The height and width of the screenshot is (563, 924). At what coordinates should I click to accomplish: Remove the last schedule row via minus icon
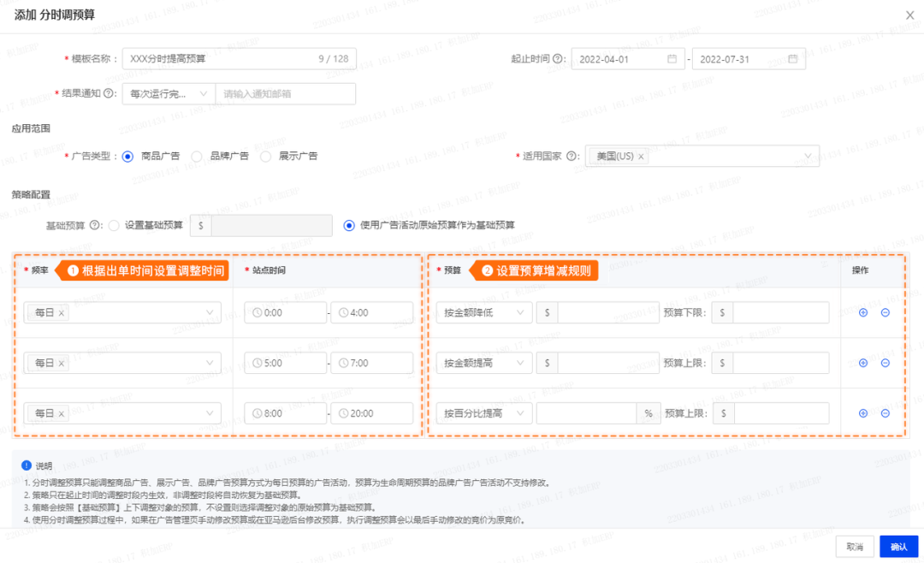885,412
